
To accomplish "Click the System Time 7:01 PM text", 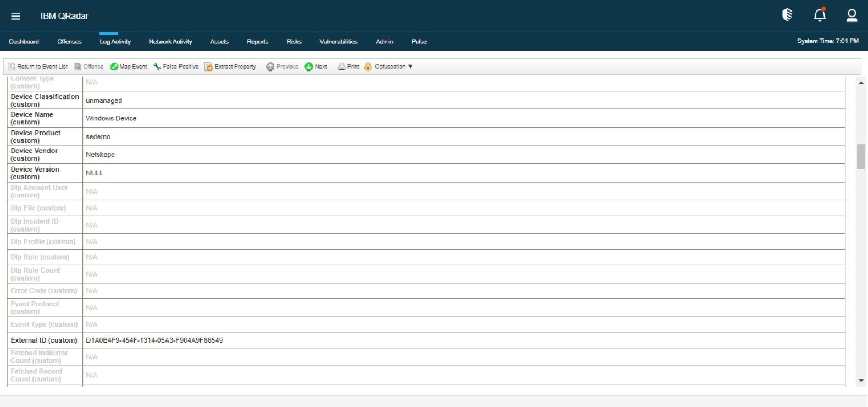I will tap(828, 41).
